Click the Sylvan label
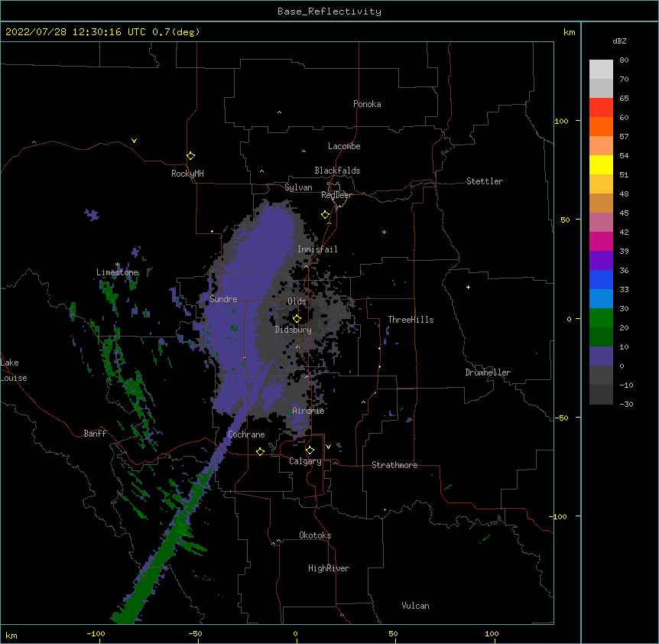Image resolution: width=659 pixels, height=644 pixels. [x=298, y=187]
